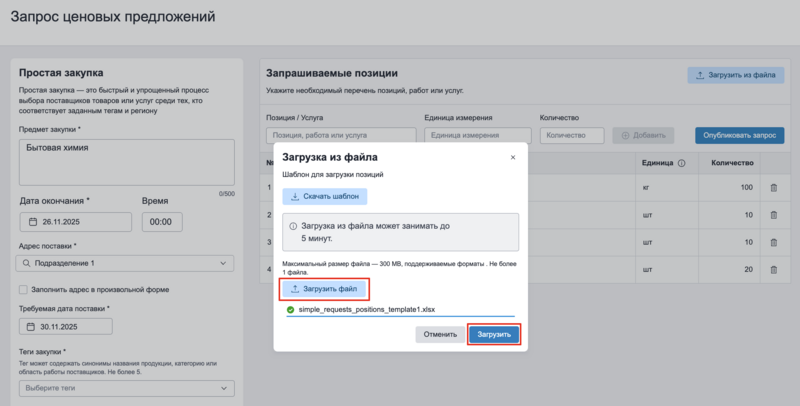The height and width of the screenshot is (406, 800).
Task: Click Запрашиваемые позиции heading
Action: coord(332,73)
